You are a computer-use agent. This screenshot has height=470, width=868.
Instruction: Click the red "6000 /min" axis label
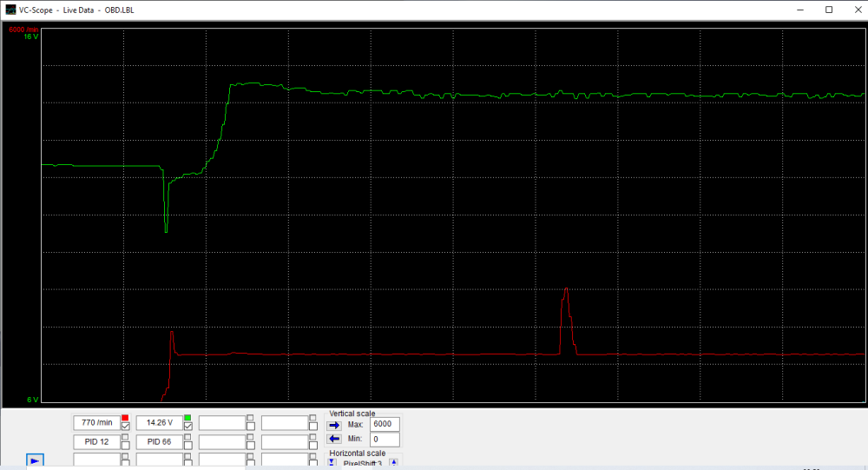point(23,30)
